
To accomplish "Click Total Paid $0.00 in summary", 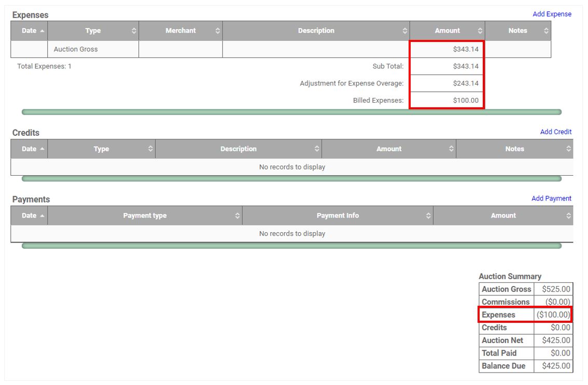I will point(526,353).
